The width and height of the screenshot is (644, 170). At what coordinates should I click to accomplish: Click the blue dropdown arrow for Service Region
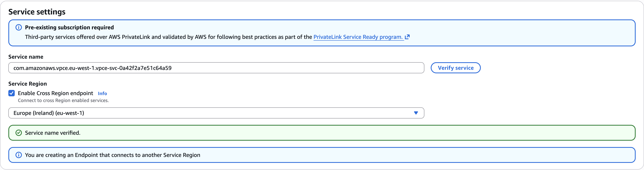(x=416, y=113)
